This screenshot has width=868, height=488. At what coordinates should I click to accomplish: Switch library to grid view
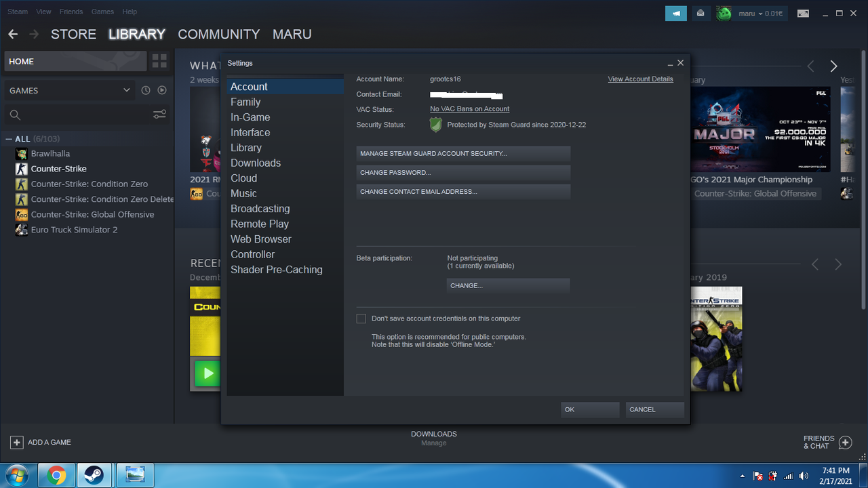coord(159,61)
